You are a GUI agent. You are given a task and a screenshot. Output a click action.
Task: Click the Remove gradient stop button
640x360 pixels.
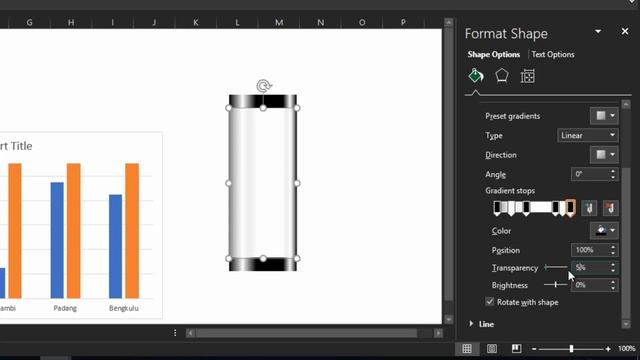coord(610,208)
